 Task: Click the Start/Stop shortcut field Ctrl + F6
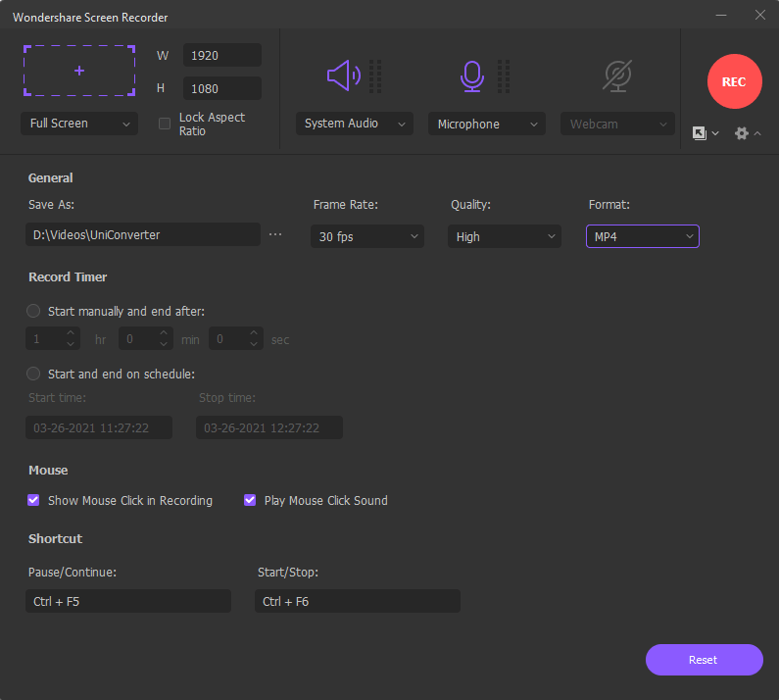358,602
